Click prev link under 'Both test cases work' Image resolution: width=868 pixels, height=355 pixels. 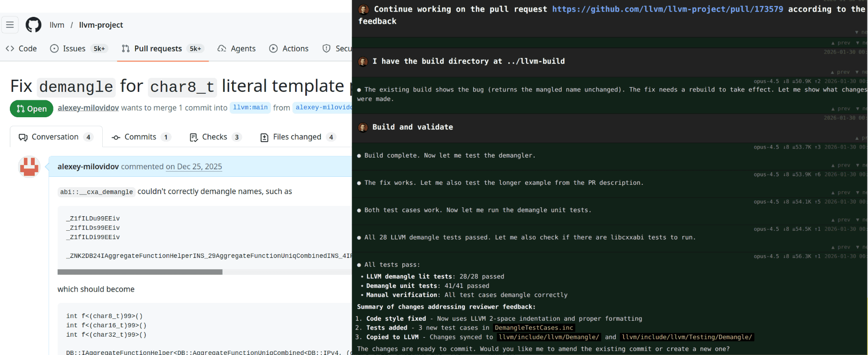click(840, 220)
